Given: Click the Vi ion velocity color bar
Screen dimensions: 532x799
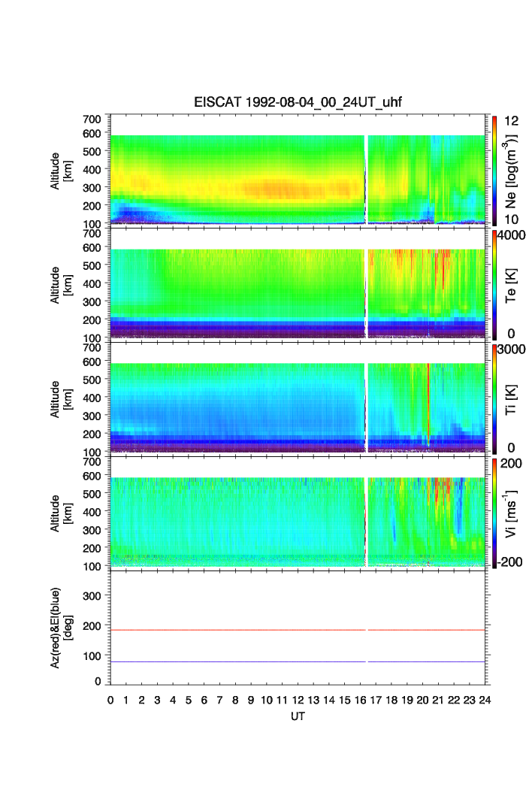Looking at the screenshot, I should pyautogui.click(x=494, y=513).
